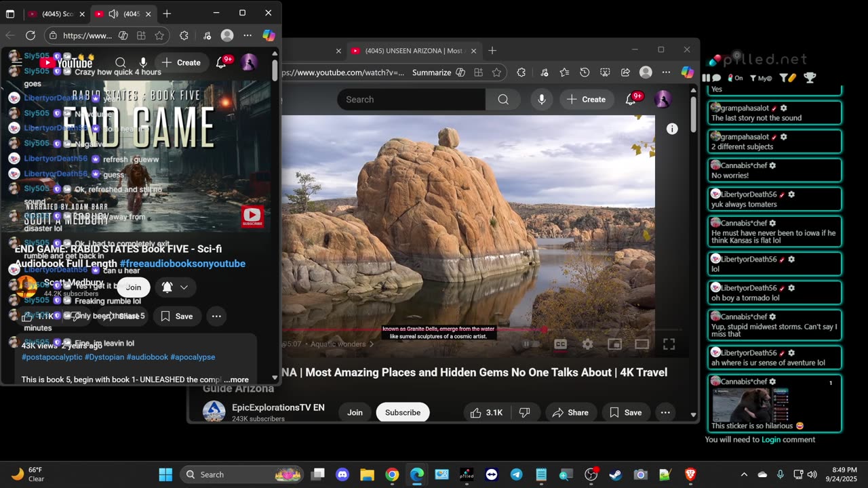Open Telegram from the taskbar

[516, 474]
